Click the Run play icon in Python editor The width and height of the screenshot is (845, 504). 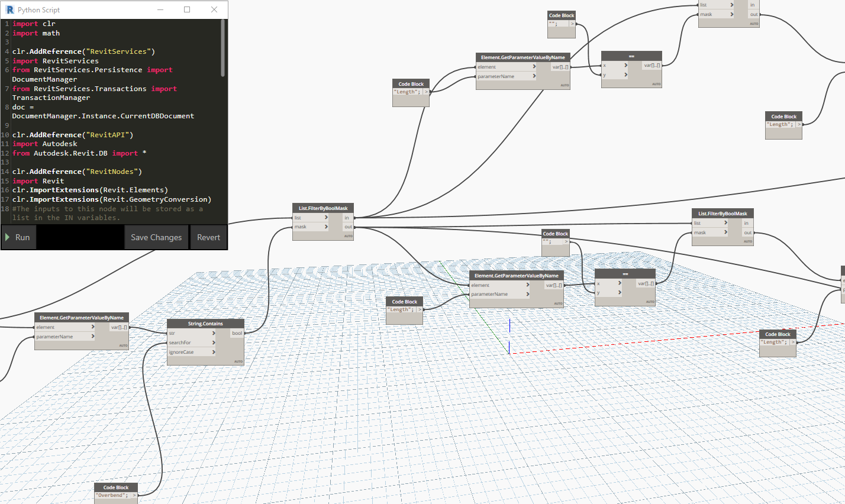(x=8, y=237)
